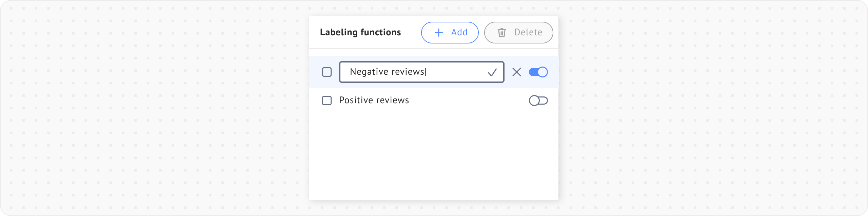Click the Delete text label

[x=528, y=33]
